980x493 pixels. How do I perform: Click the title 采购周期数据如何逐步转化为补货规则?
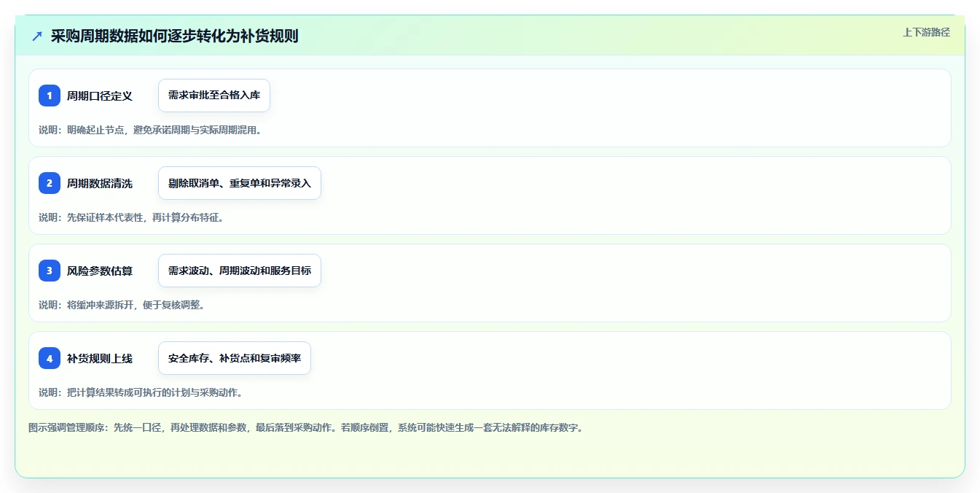pos(175,36)
